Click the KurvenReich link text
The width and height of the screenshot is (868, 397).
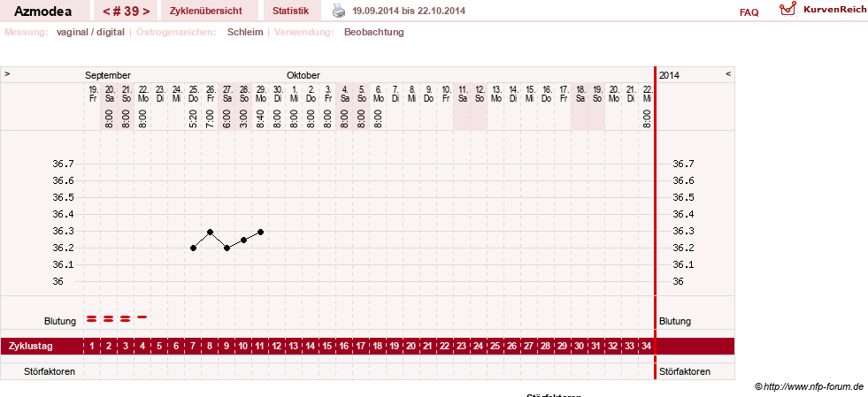pyautogui.click(x=833, y=10)
